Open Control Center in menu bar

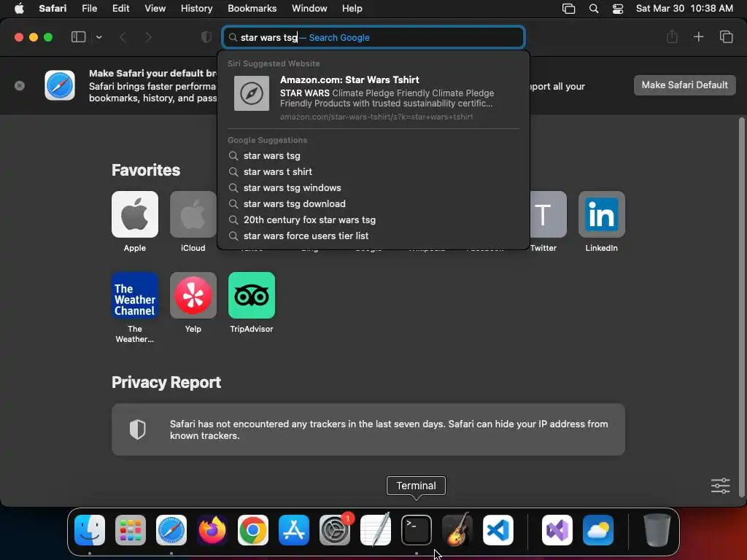(618, 9)
